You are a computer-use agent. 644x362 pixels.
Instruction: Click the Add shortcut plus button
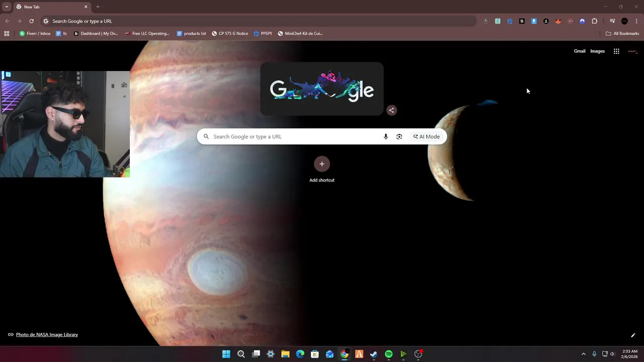click(x=322, y=164)
